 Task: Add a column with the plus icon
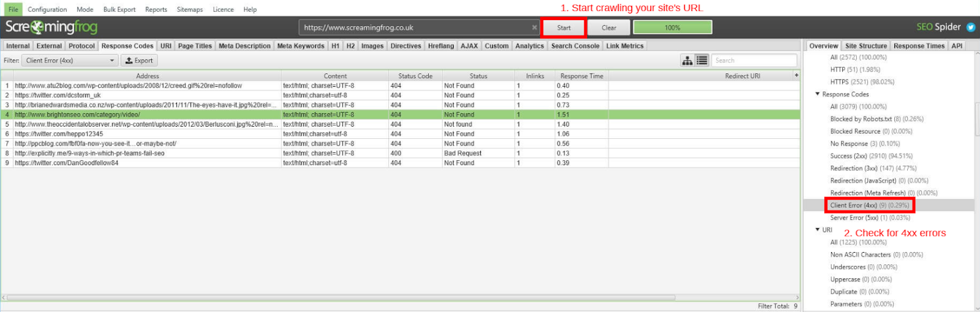(796, 75)
